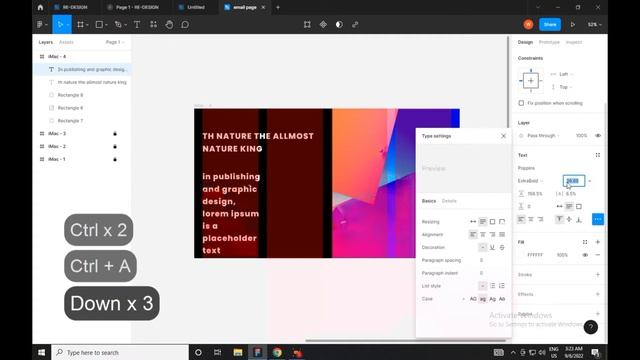Set text align center in Design panel

[531, 219]
